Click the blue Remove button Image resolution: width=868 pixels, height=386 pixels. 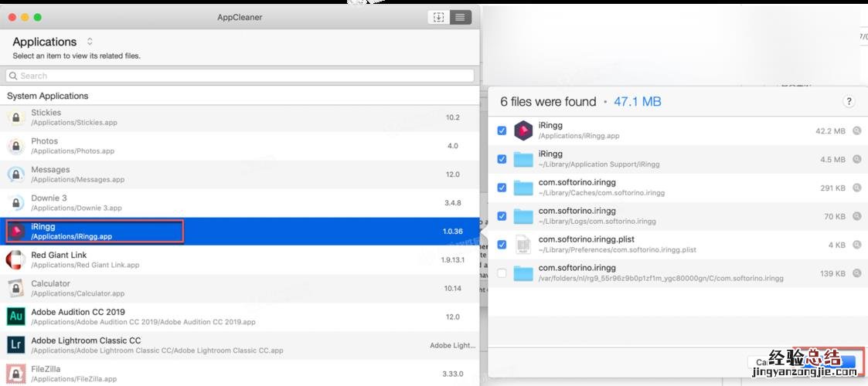[x=839, y=362]
